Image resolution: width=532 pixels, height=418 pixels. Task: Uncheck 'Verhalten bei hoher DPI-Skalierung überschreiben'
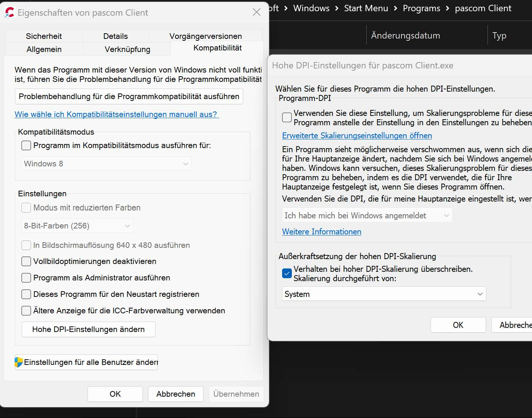pos(287,273)
